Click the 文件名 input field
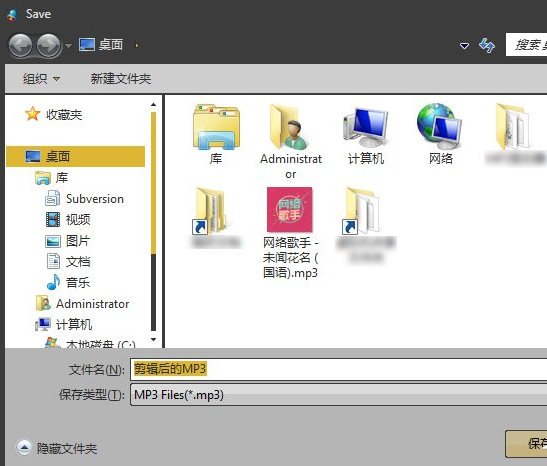 pos(338,369)
